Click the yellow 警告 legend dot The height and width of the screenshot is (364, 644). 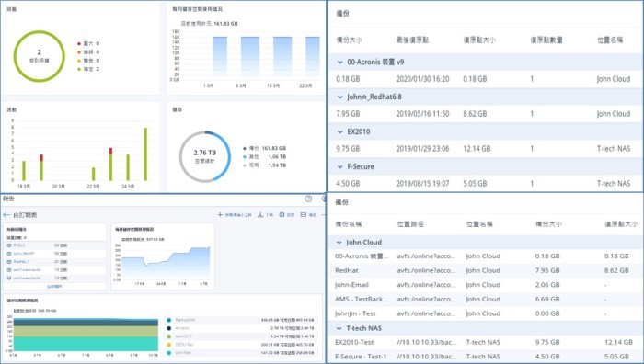(x=79, y=61)
